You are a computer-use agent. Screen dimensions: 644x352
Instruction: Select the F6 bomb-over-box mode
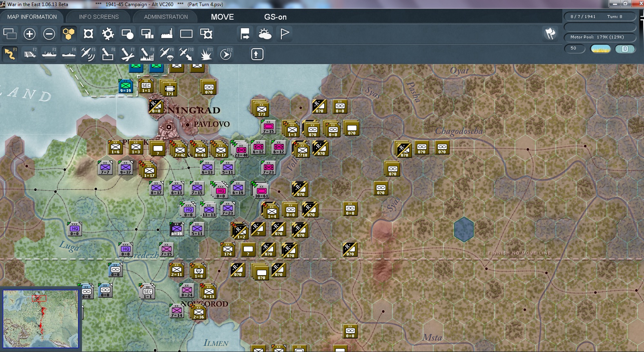[x=108, y=54]
